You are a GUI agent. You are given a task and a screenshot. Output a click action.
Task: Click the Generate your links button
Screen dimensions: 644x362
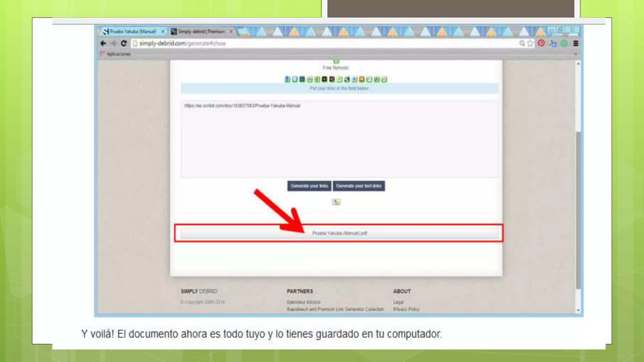click(309, 186)
